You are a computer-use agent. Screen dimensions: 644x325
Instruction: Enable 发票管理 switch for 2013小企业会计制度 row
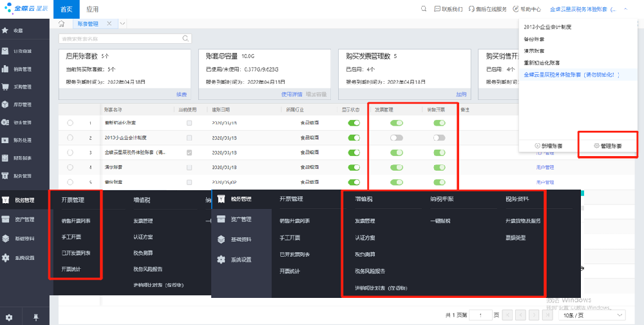(397, 138)
